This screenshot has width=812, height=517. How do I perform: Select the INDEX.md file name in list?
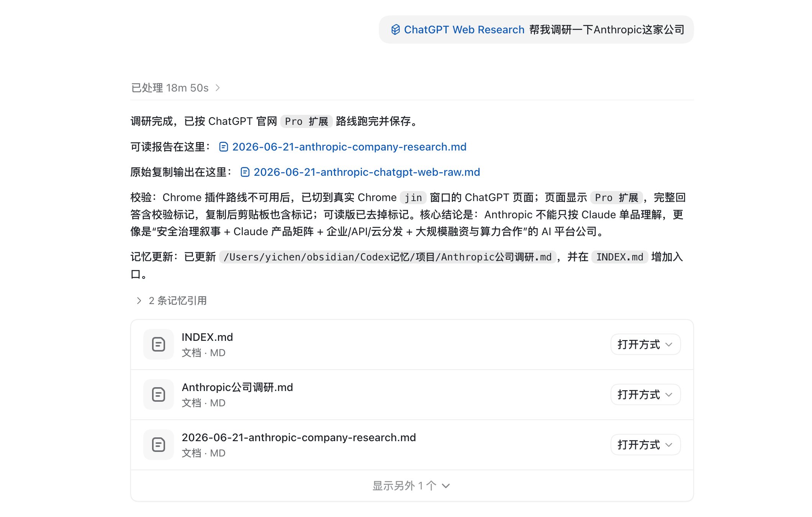click(x=207, y=337)
